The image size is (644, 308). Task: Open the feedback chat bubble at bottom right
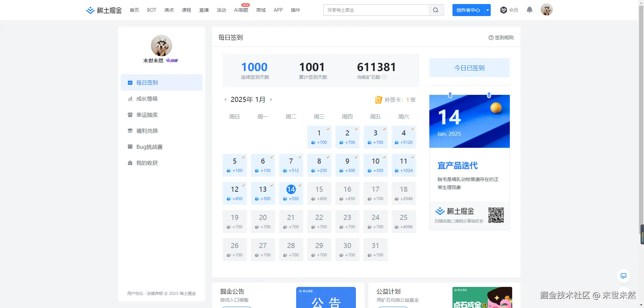coord(624,276)
